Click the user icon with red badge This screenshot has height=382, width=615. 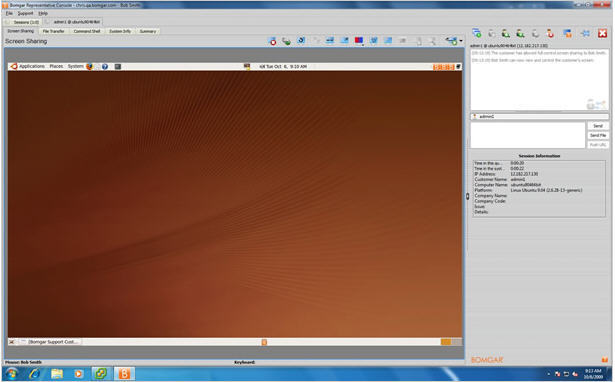(x=550, y=33)
